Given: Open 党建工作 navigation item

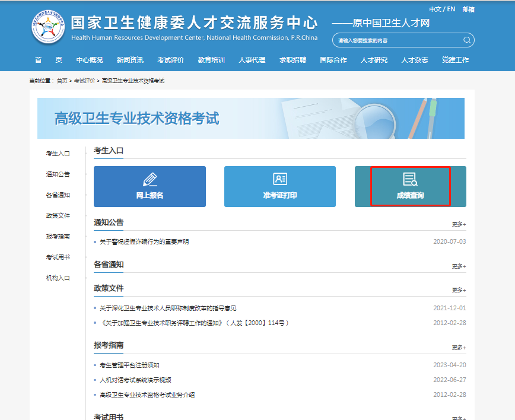Looking at the screenshot, I should (455, 60).
